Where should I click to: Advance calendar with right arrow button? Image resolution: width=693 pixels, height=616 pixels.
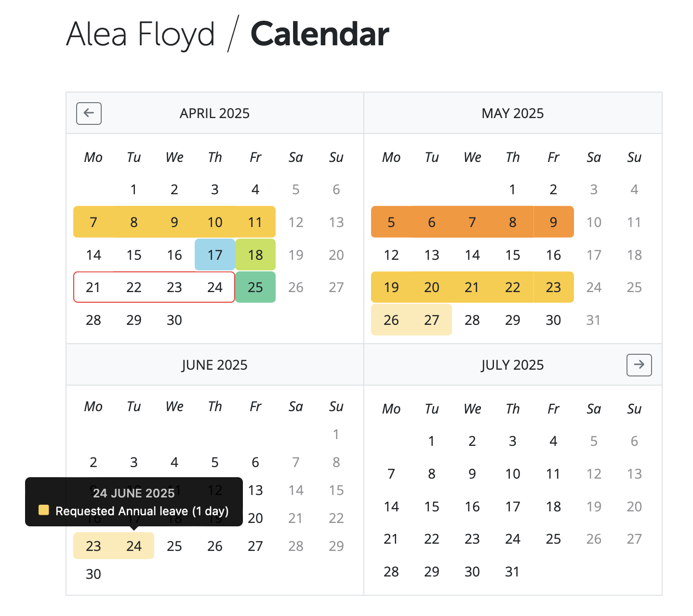pyautogui.click(x=639, y=365)
